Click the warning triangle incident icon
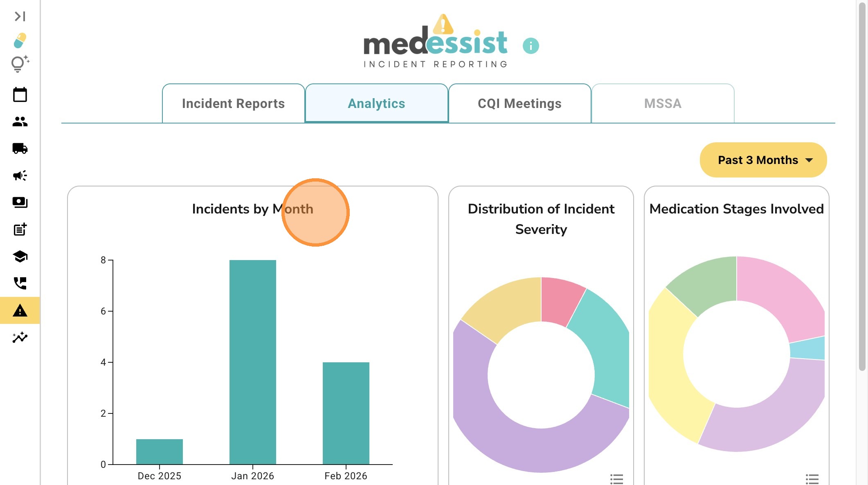Screen dimensions: 868x485 click(20, 311)
